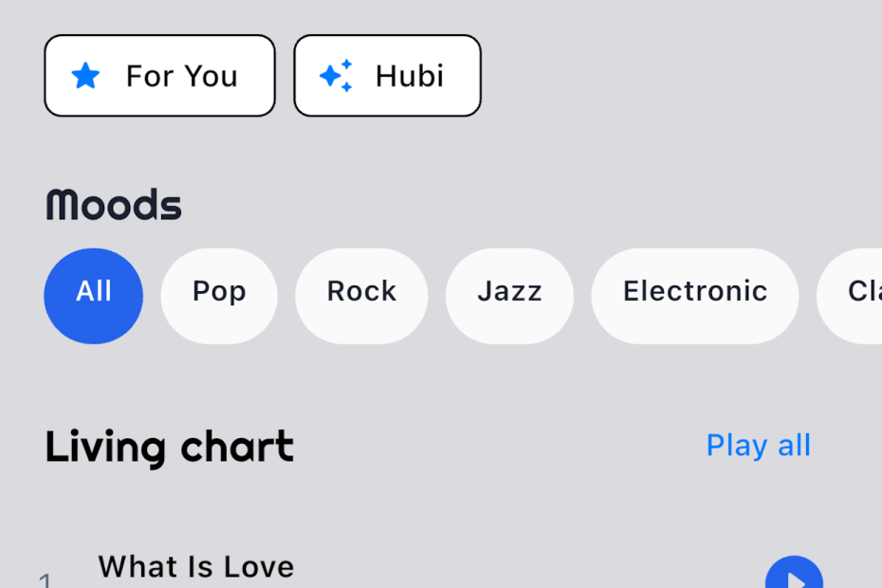Open the What Is Love track
This screenshot has height=588, width=882.
195,566
